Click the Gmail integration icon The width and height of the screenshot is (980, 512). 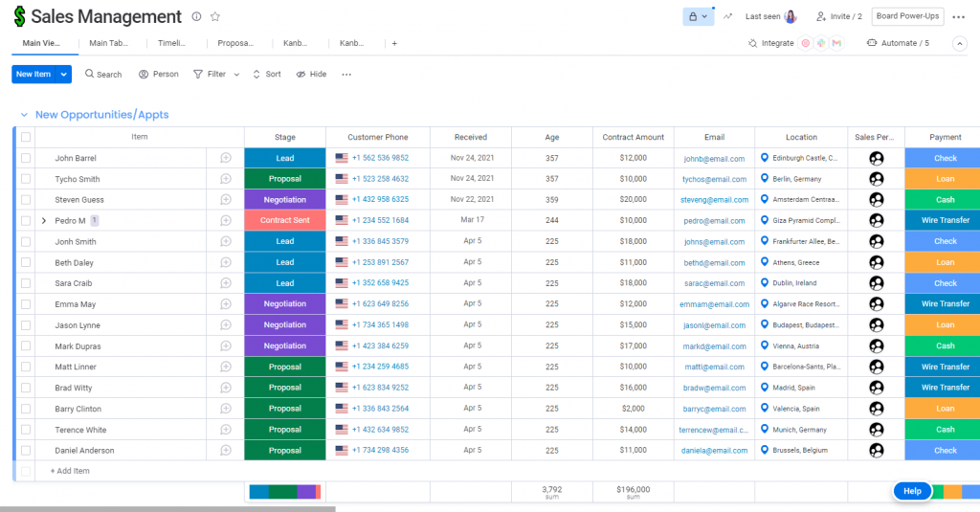[x=836, y=43]
